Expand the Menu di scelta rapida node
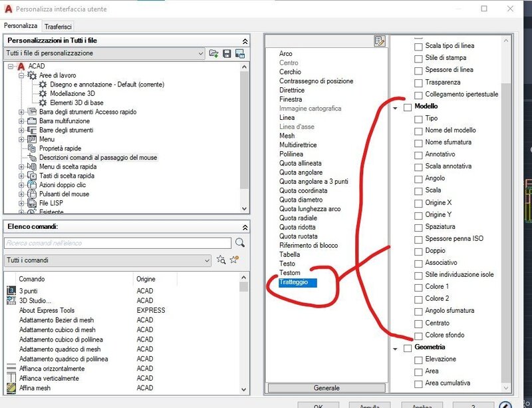This screenshot has height=408, width=532. click(x=21, y=167)
